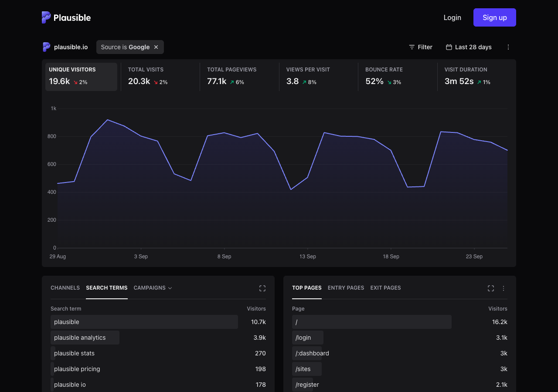Click the plausible.io site favicon
558x392 pixels.
46,47
